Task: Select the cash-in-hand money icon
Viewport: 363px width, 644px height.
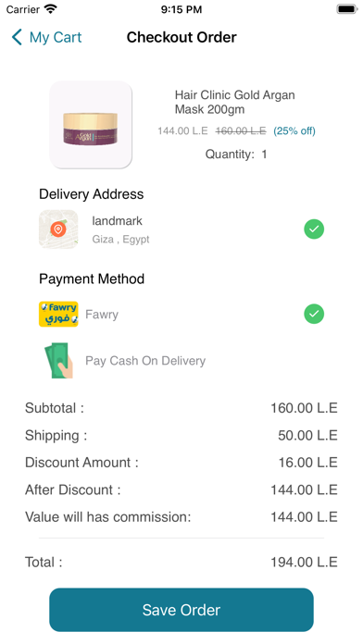Action: click(58, 361)
